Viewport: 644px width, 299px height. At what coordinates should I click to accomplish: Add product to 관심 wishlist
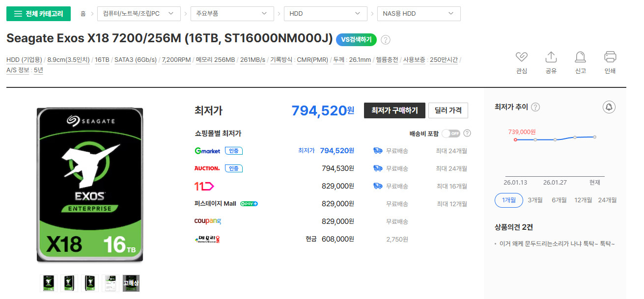point(521,61)
